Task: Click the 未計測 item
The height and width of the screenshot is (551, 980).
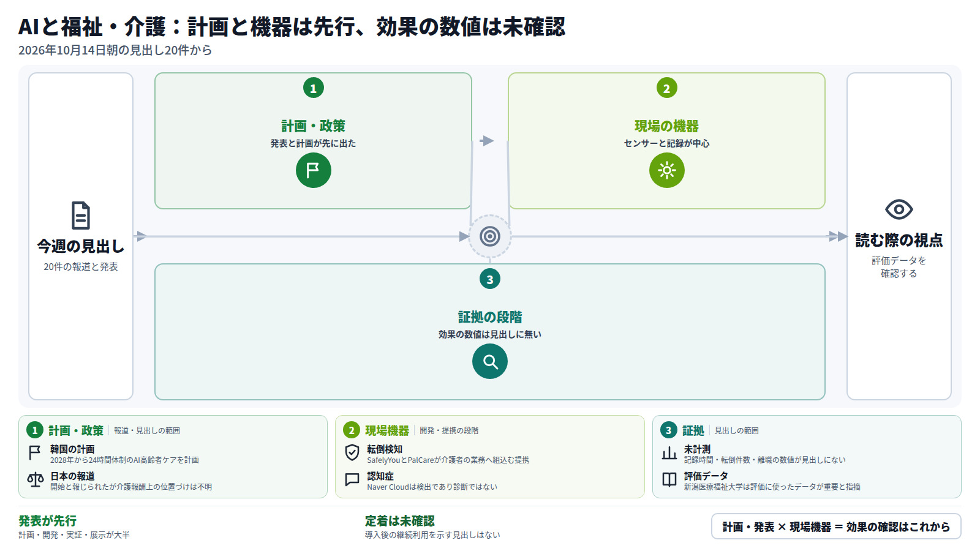Action: (x=697, y=449)
